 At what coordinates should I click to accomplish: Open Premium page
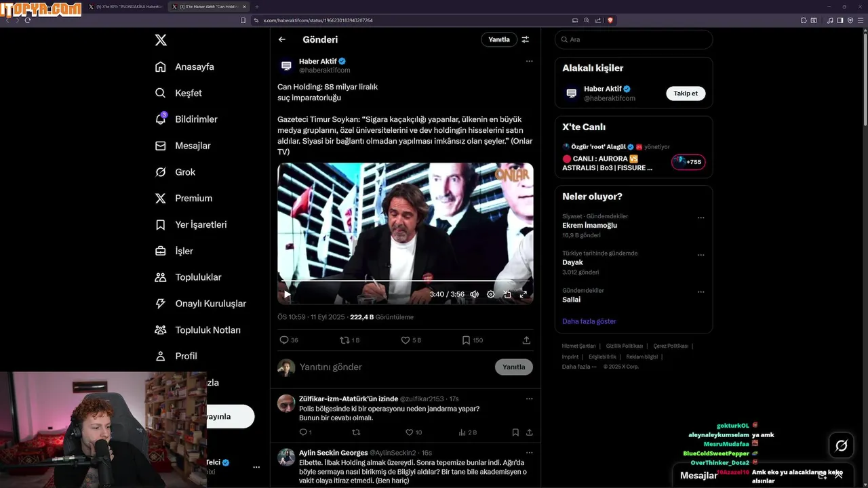[x=183, y=198]
